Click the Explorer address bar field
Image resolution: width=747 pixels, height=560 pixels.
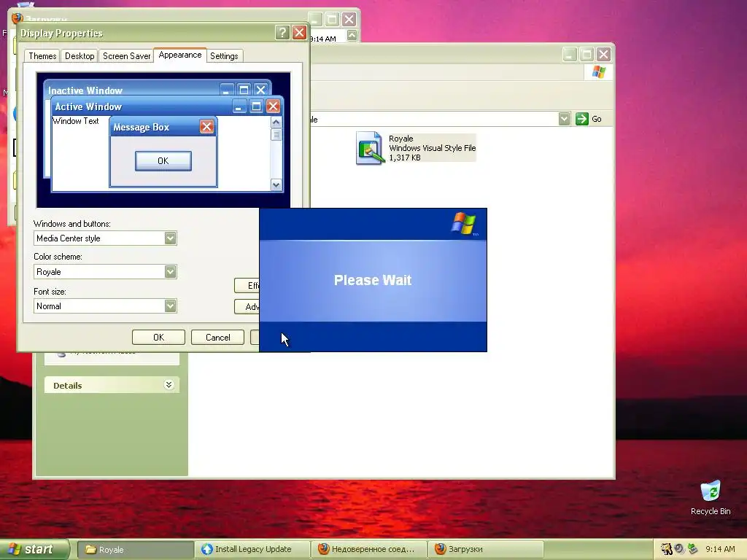coord(433,119)
